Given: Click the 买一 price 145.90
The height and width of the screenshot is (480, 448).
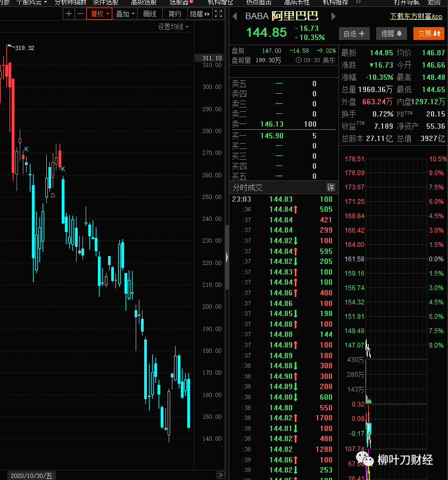Looking at the screenshot, I should click(x=272, y=136).
